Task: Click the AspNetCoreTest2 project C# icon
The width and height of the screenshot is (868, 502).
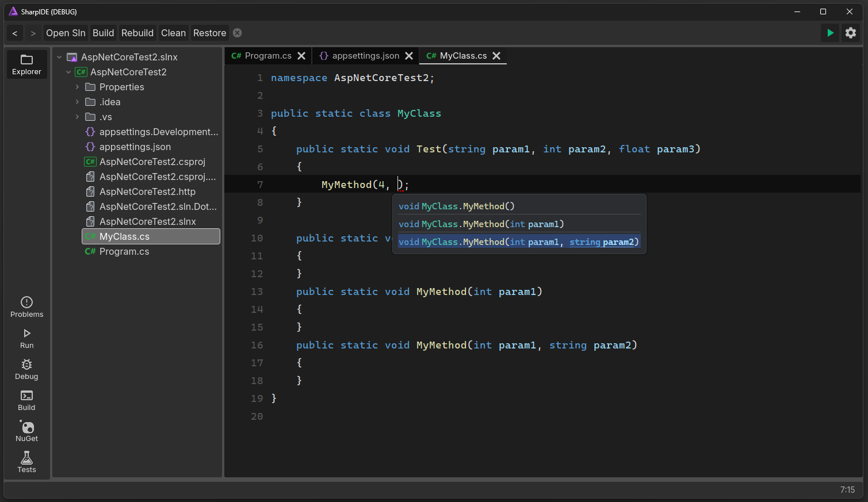Action: (81, 72)
